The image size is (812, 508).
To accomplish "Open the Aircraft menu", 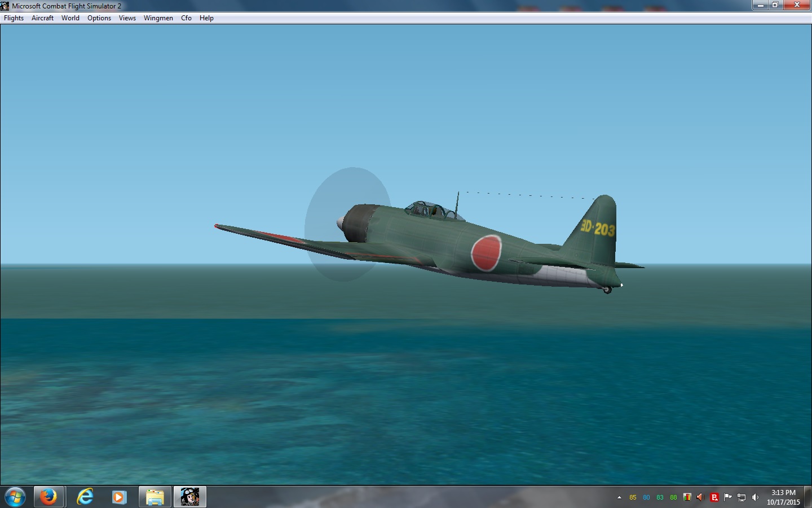I will [42, 18].
